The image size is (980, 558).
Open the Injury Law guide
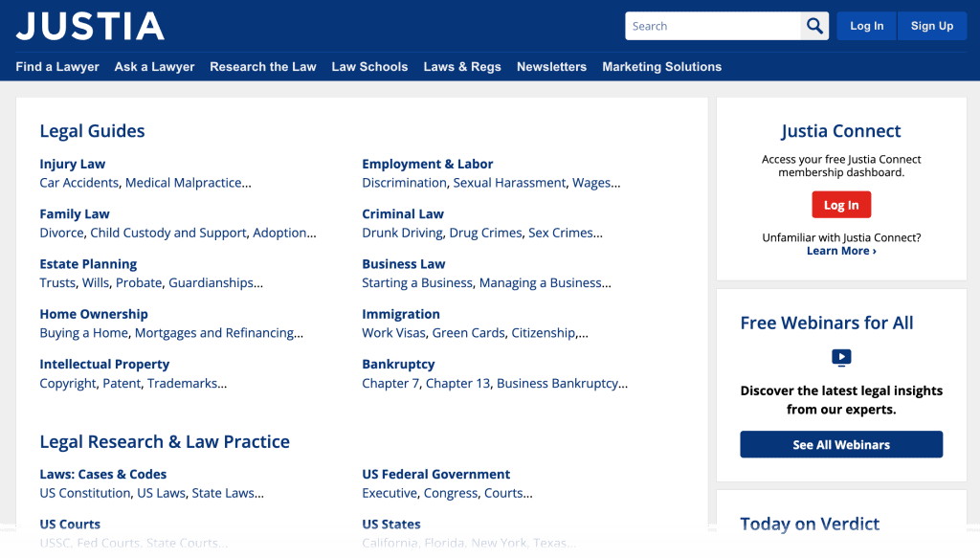click(73, 164)
